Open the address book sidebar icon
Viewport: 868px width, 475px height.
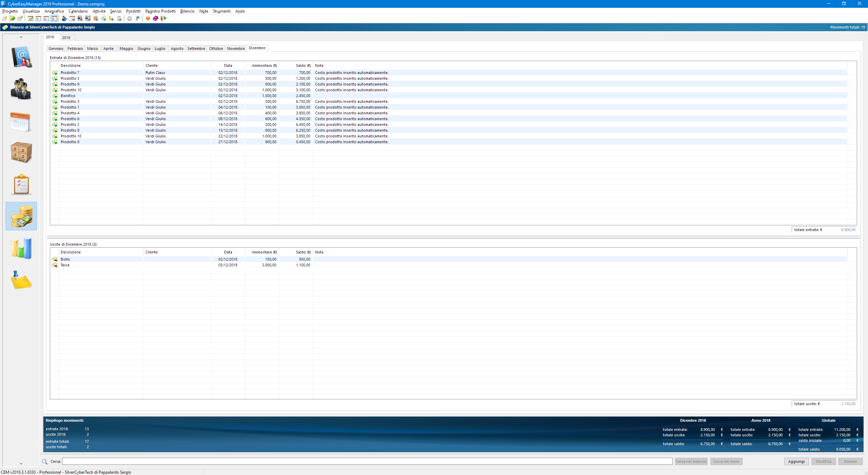pyautogui.click(x=21, y=57)
